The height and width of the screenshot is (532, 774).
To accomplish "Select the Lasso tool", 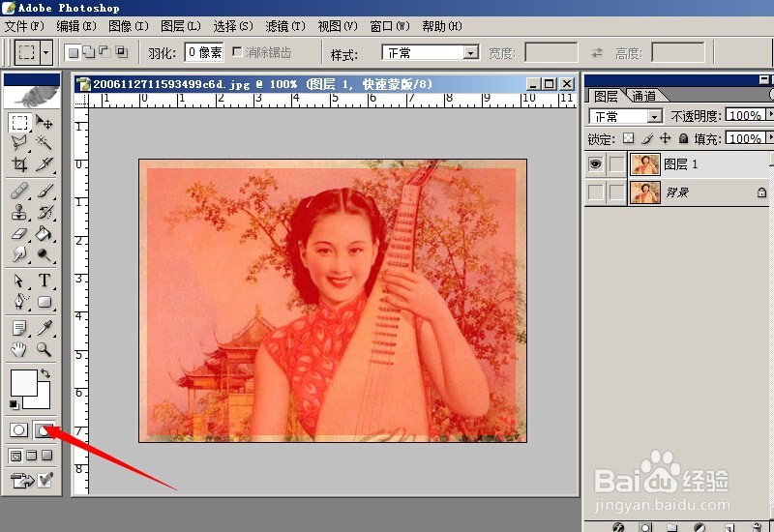I will tap(19, 142).
